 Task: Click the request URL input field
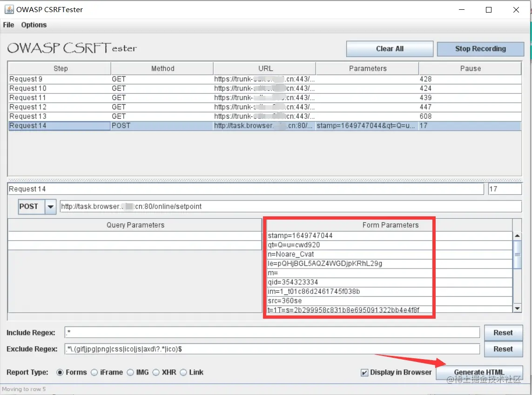[x=291, y=207]
